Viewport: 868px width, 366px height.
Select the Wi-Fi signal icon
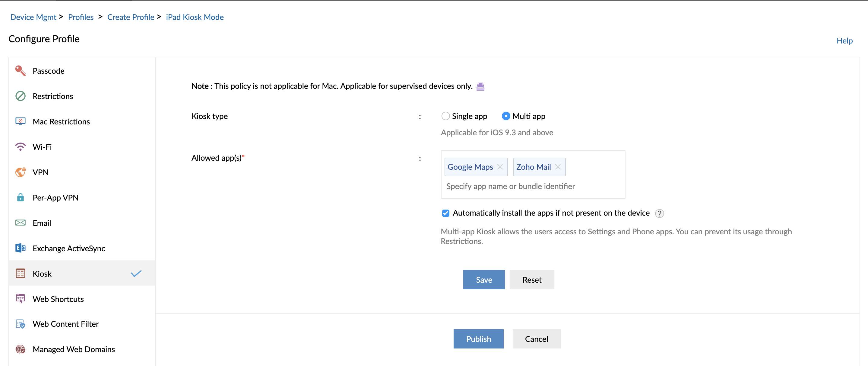pyautogui.click(x=20, y=147)
